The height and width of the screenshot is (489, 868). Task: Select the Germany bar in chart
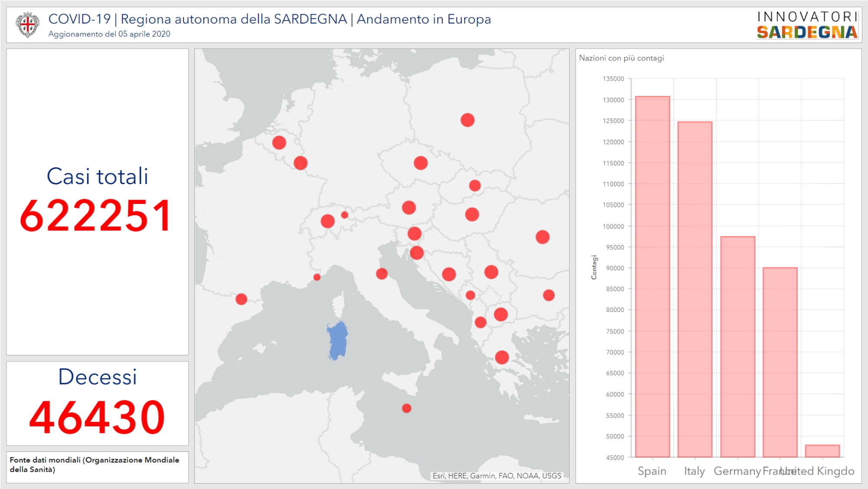[x=737, y=347]
